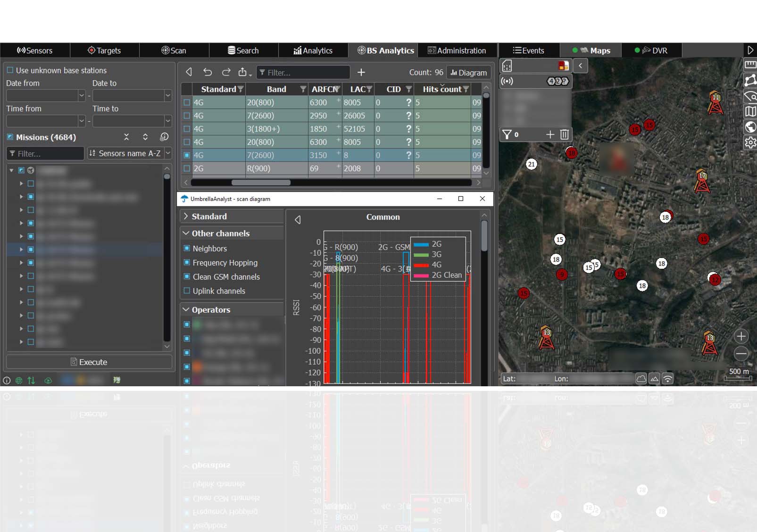Click the export icon in table toolbar
Screen dimensions: 757x532
tap(243, 72)
